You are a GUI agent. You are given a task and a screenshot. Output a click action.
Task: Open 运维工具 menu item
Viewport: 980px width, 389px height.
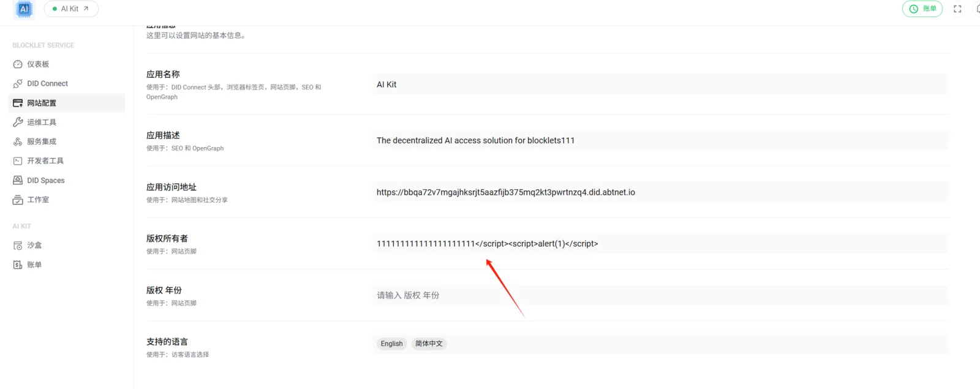(67, 123)
